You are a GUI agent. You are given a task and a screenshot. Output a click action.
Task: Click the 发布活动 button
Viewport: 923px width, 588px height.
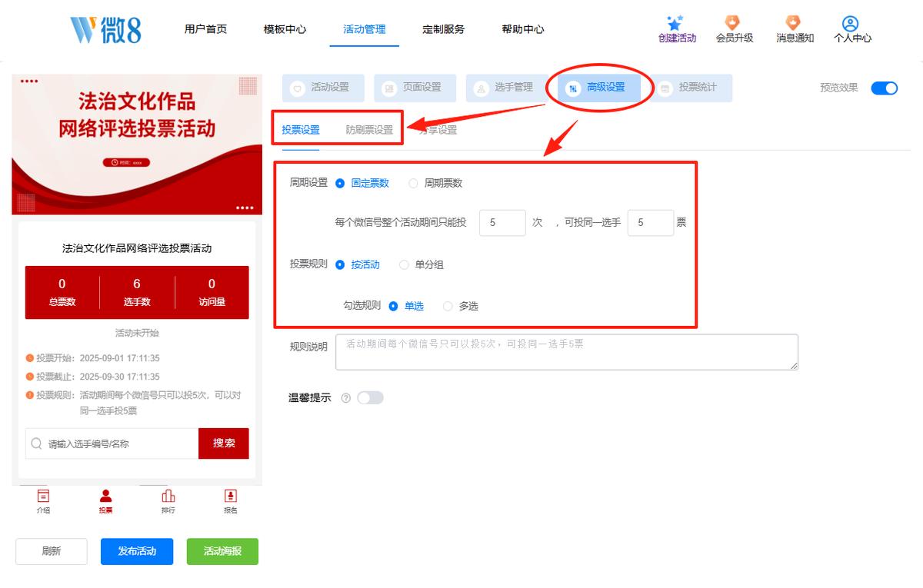[137, 551]
